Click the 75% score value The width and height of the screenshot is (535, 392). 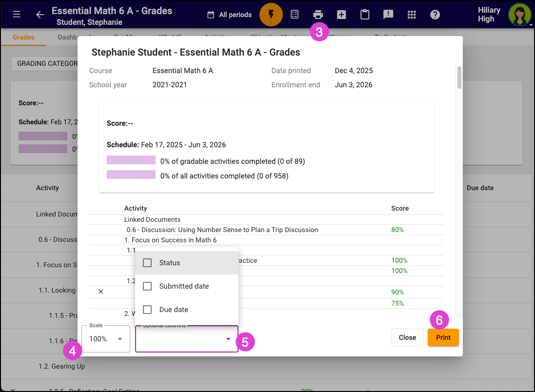(397, 303)
